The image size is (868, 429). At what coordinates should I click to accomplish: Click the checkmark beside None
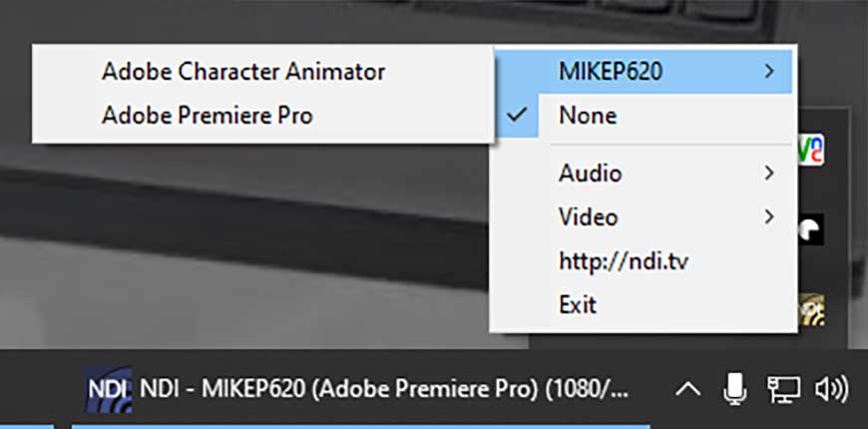[517, 115]
